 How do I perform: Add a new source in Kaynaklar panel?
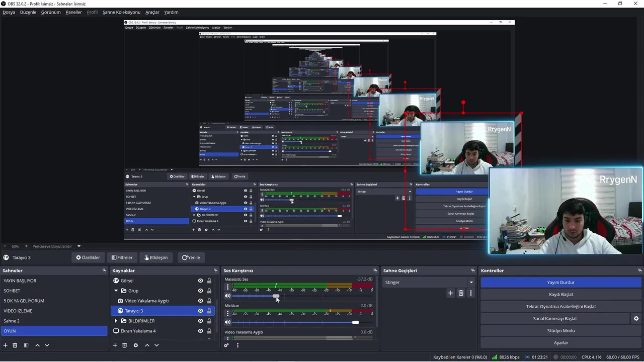pyautogui.click(x=115, y=345)
